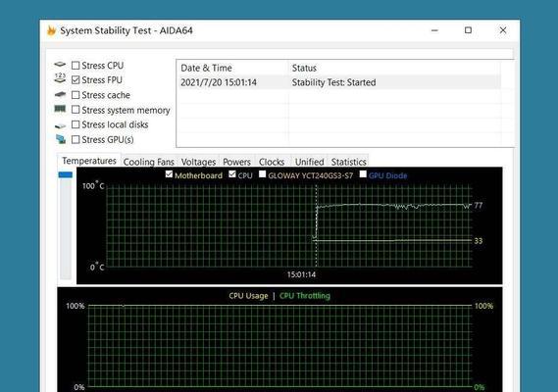This screenshot has width=558, height=392.
Task: Click the Stress FPU 123 icon
Action: [60, 77]
